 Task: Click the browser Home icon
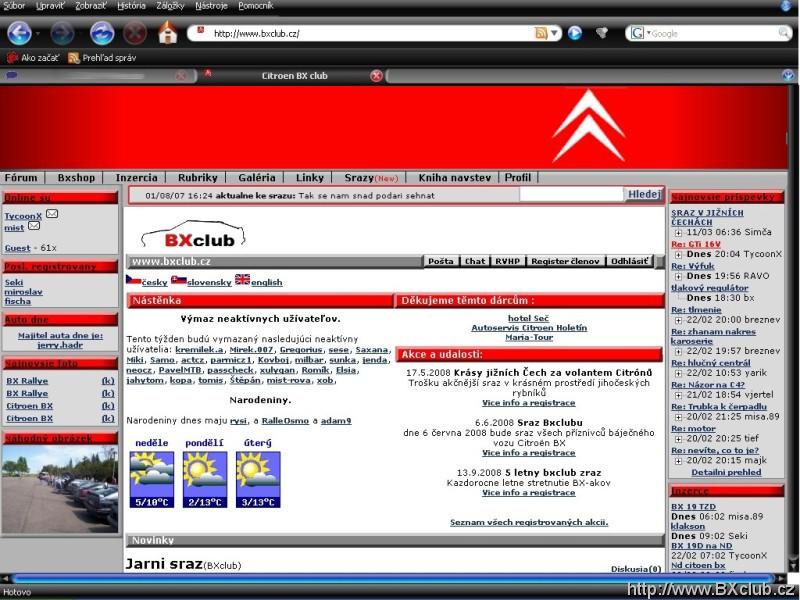coord(167,33)
